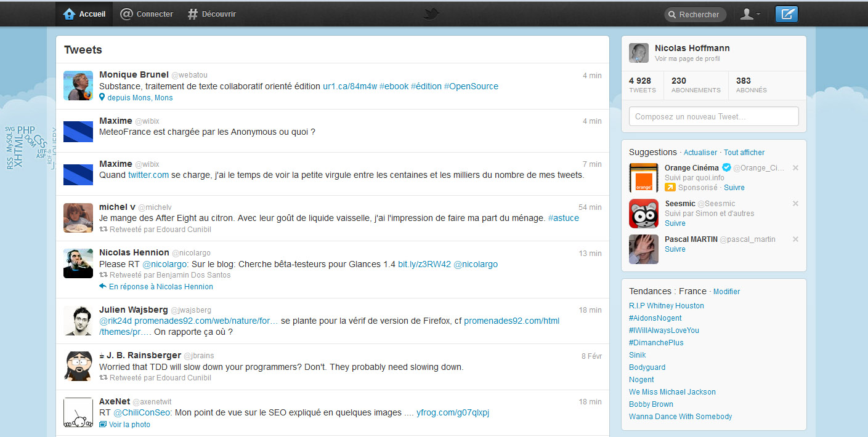Viewport: 868px width, 437px height.
Task: Open the user account dropdown menu
Action: (750, 14)
